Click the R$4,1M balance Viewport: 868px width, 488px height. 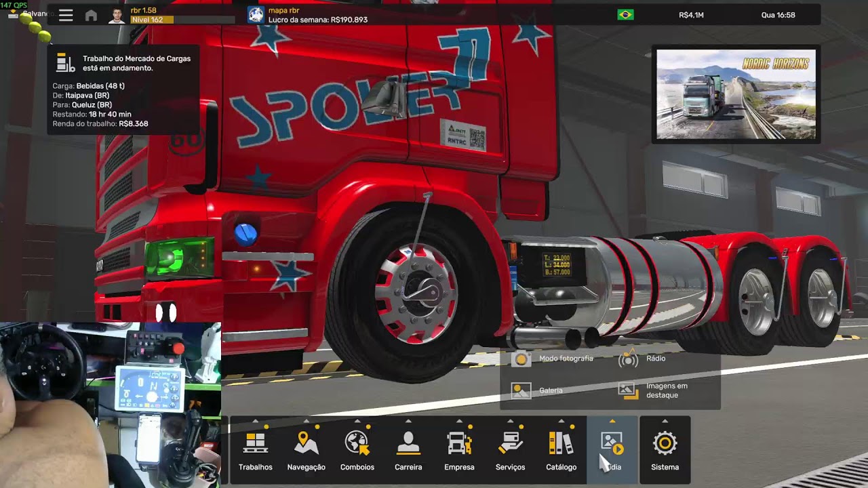(x=691, y=15)
